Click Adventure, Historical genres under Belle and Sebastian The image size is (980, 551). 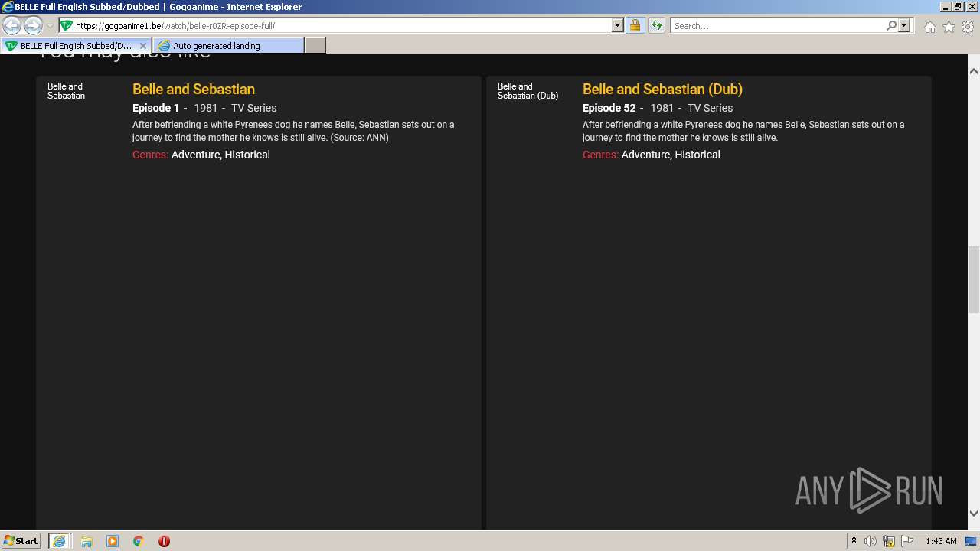click(220, 155)
